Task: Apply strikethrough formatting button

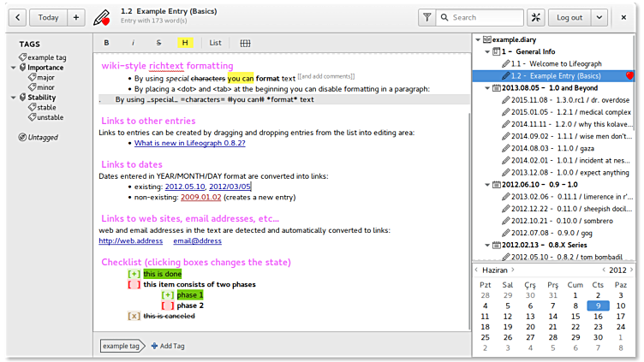Action: click(158, 43)
